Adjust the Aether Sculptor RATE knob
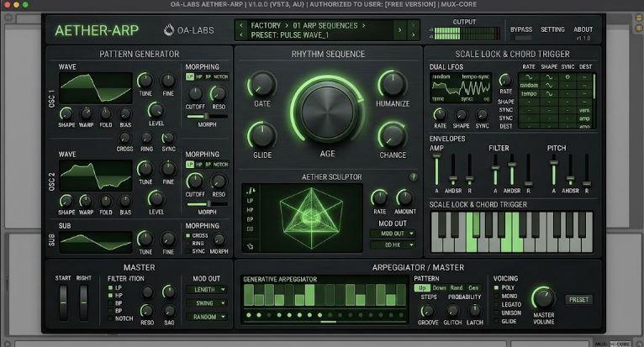This screenshot has width=644, height=347. (379, 198)
